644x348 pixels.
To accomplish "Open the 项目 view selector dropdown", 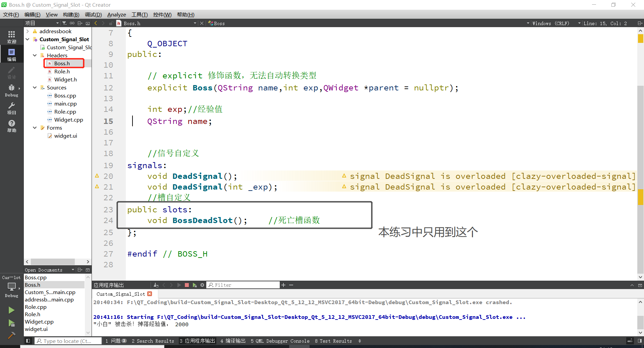I will point(42,23).
